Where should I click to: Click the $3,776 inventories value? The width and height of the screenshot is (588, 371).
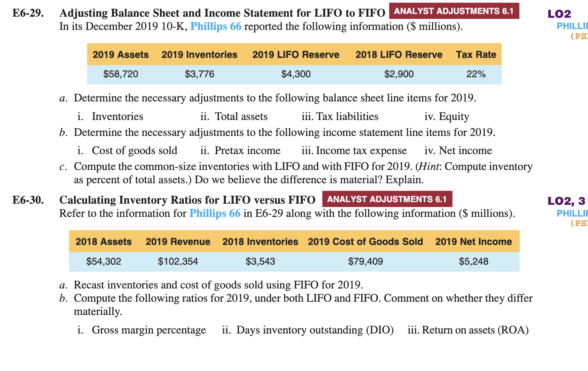[199, 74]
